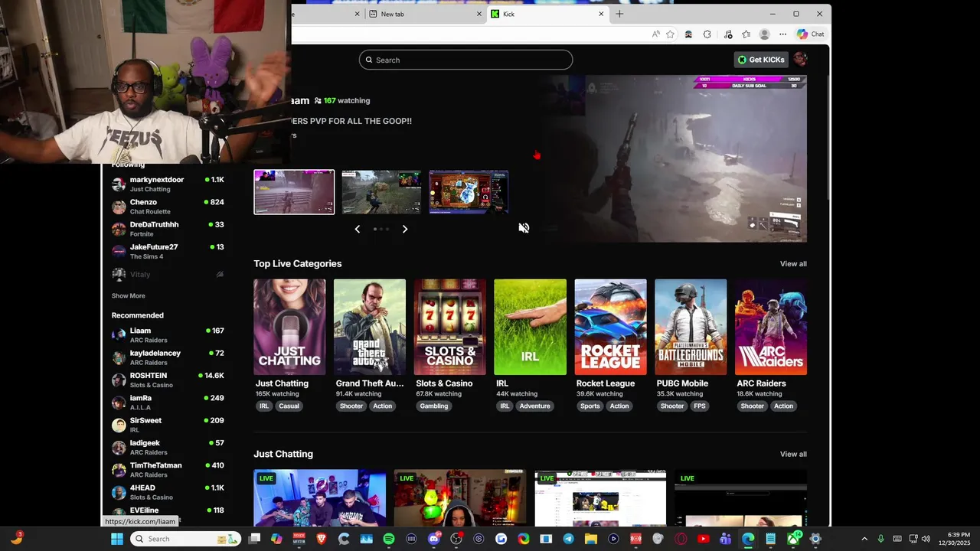The image size is (980, 551).
Task: Open 4HEAD recommended channel
Action: click(168, 492)
